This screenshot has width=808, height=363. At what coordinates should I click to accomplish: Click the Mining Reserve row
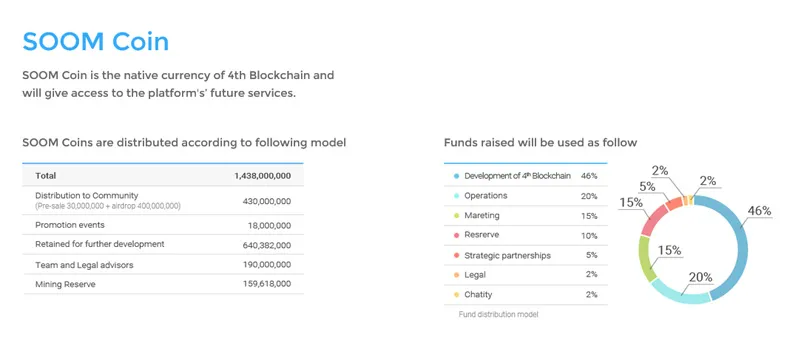pyautogui.click(x=163, y=284)
